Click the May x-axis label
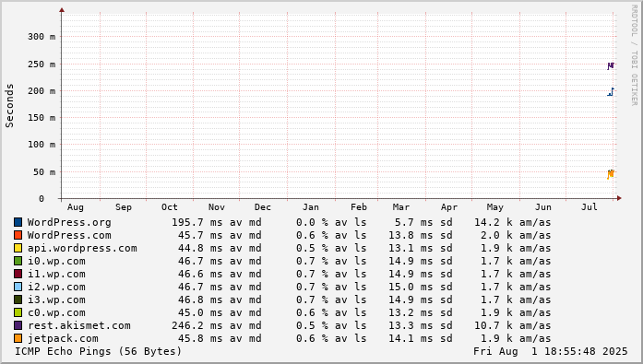 (x=495, y=207)
